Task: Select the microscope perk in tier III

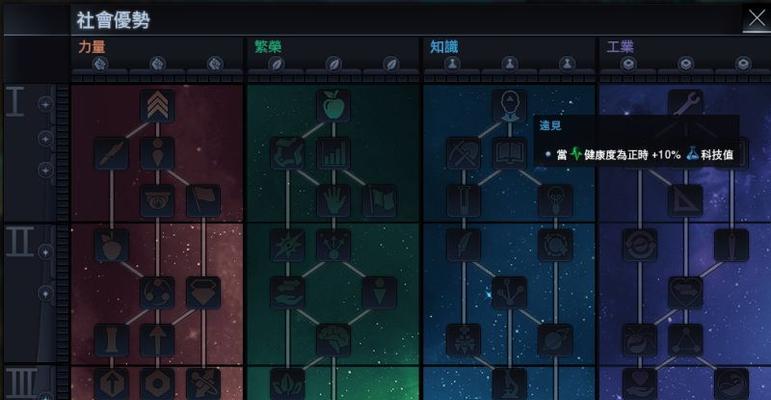Action: pos(509,384)
